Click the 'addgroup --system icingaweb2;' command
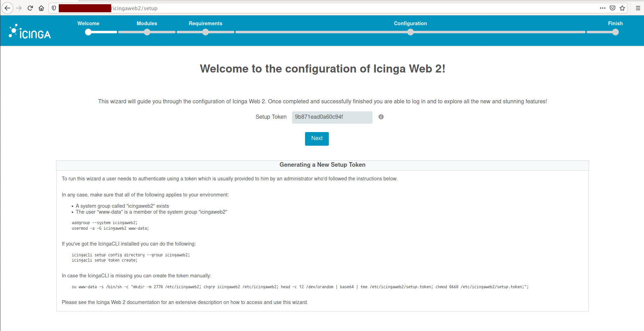 coord(105,223)
